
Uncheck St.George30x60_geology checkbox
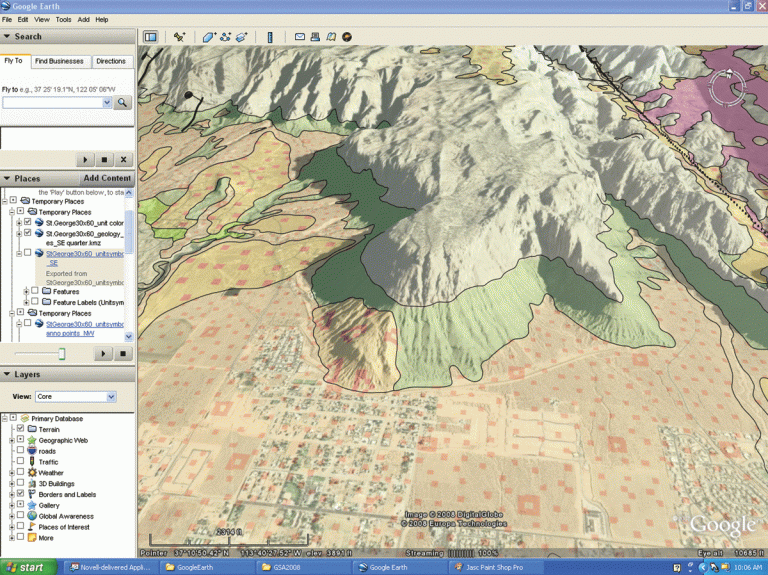point(27,233)
